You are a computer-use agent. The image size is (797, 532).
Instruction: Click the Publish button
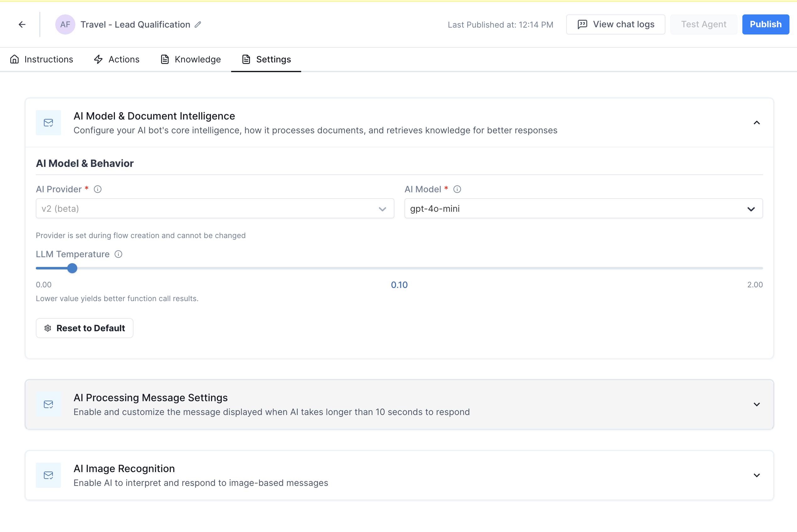click(765, 24)
